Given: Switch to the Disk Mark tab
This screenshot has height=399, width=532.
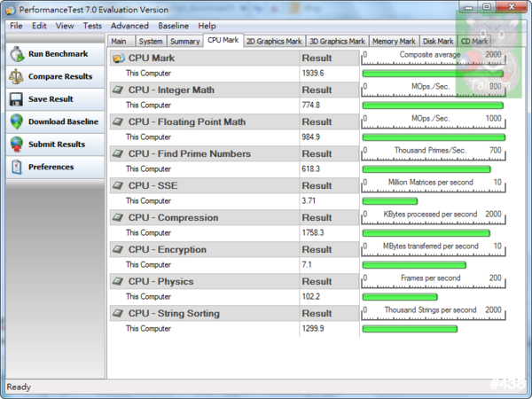Looking at the screenshot, I should 438,41.
